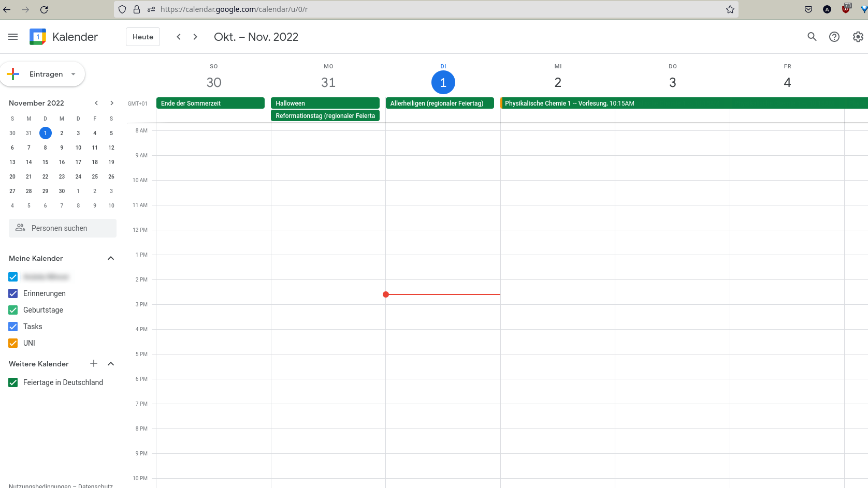
Task: Select highlighted day 1 in mini calendar
Action: tap(46, 133)
